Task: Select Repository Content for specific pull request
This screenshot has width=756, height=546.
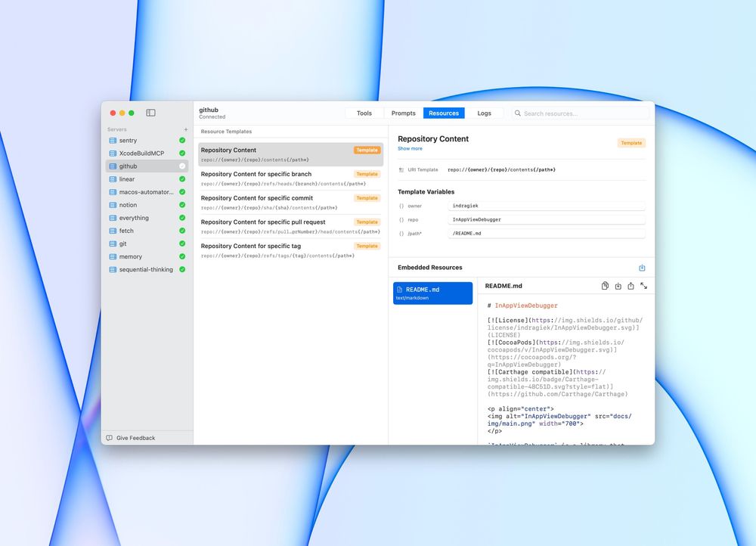Action: point(291,227)
